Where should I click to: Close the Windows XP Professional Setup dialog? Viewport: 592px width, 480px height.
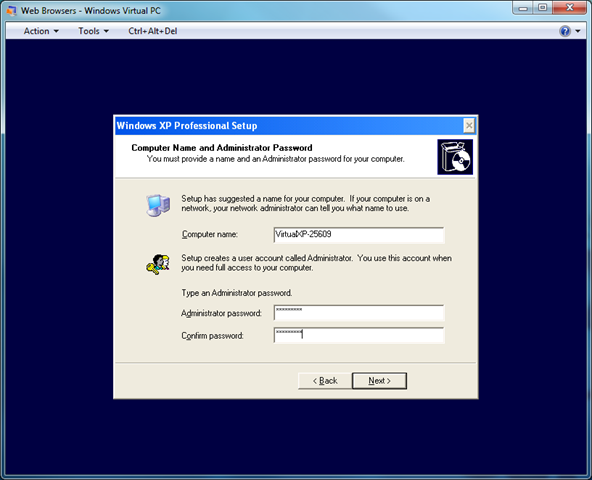coord(469,126)
